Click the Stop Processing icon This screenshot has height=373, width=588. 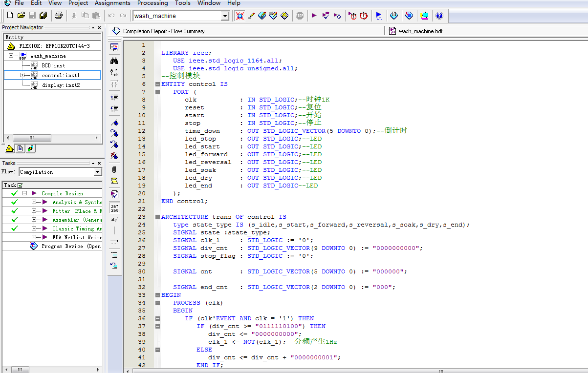[x=300, y=16]
